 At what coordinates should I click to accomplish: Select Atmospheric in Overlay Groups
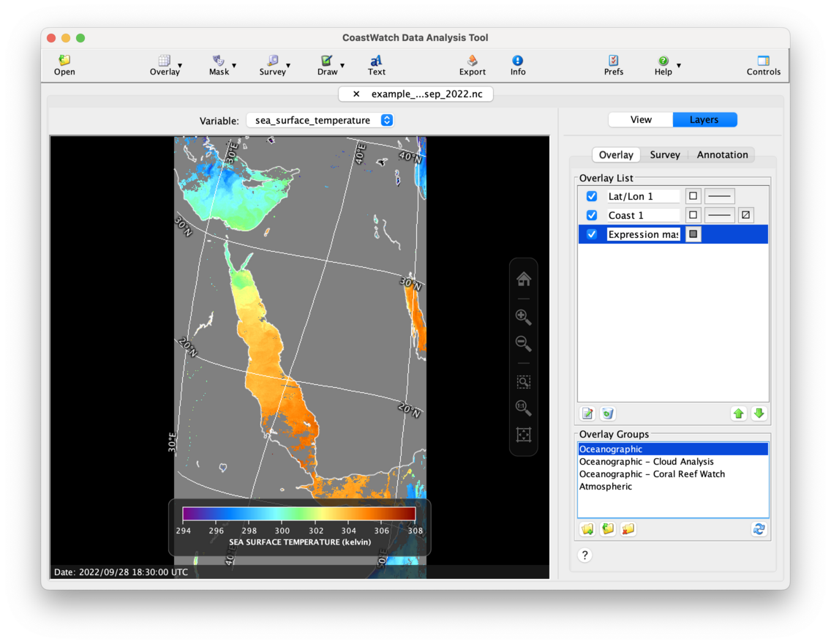pos(606,487)
